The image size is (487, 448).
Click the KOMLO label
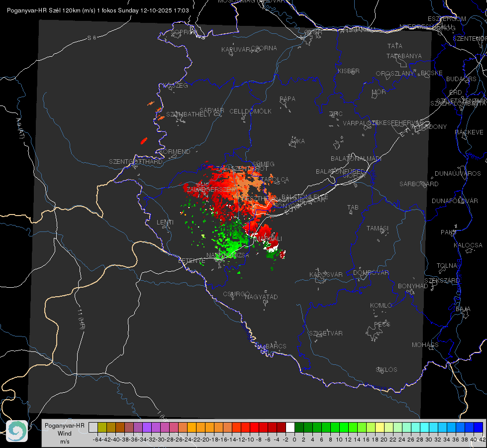pyautogui.click(x=381, y=306)
